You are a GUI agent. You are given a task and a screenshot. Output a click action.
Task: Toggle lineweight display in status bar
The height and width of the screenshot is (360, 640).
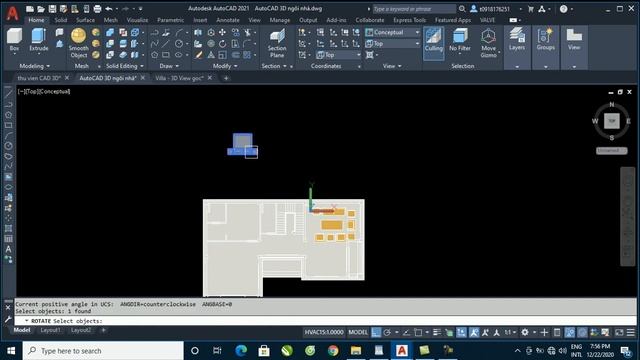437,332
